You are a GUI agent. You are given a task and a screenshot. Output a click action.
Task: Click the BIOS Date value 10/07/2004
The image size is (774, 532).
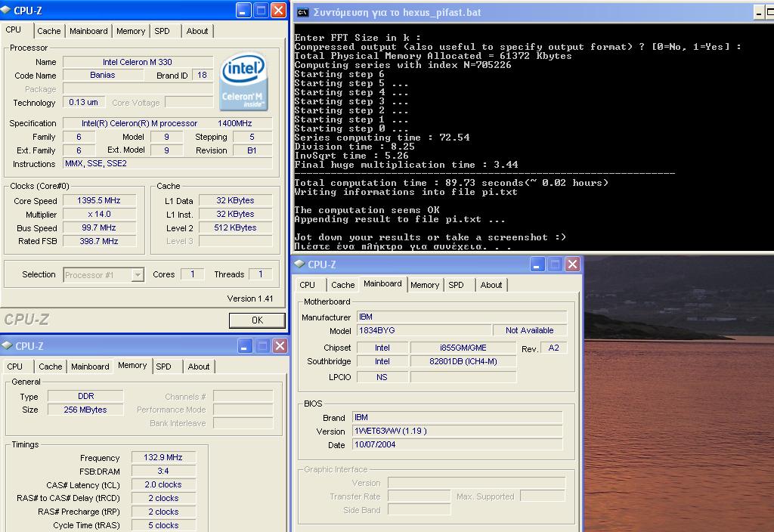point(457,444)
